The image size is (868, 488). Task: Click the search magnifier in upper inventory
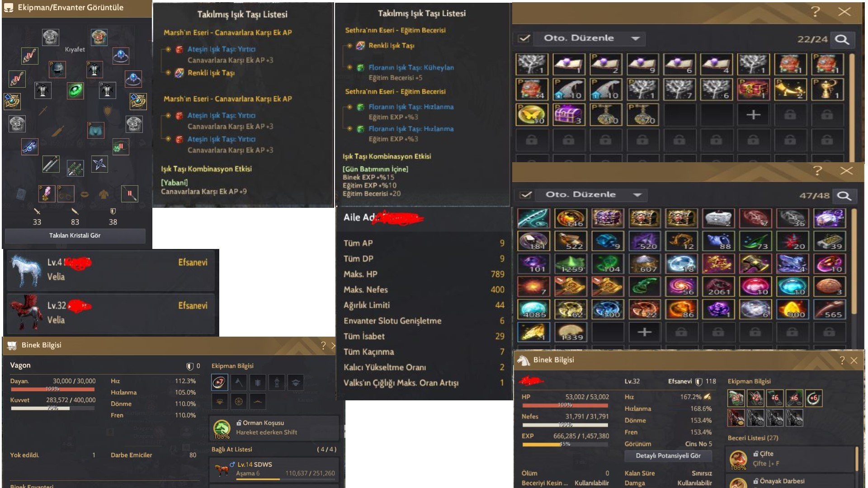pos(842,39)
